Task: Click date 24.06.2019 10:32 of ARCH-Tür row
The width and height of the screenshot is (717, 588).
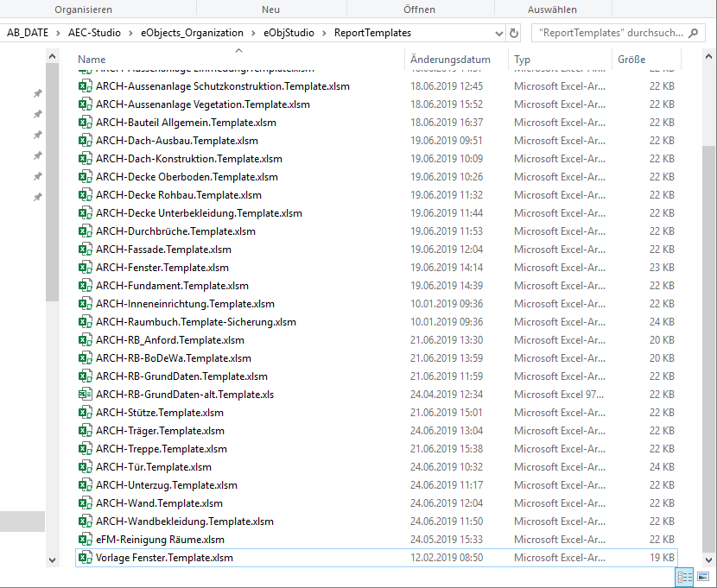Action: pos(447,467)
